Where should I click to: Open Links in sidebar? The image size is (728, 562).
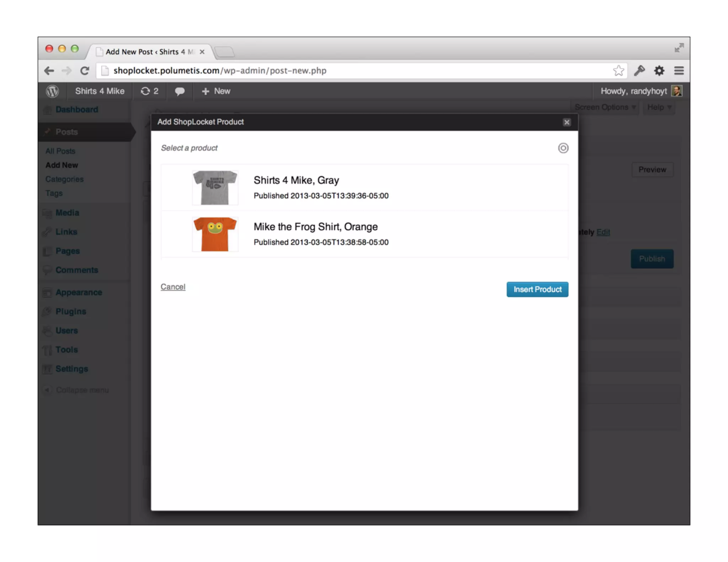(66, 232)
